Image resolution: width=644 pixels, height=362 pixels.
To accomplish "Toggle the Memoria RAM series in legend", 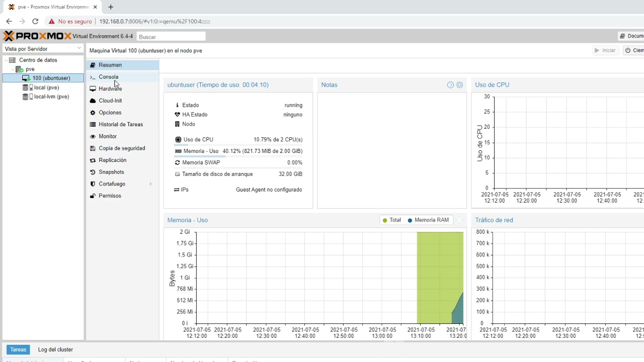I will point(428,220).
